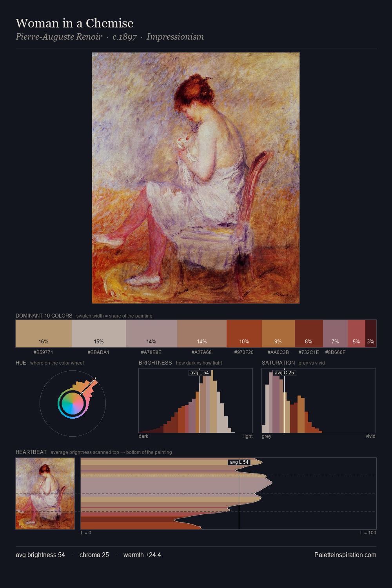Click the title 'Woman in a Chemise'
The width and height of the screenshot is (392, 588).
point(74,23)
